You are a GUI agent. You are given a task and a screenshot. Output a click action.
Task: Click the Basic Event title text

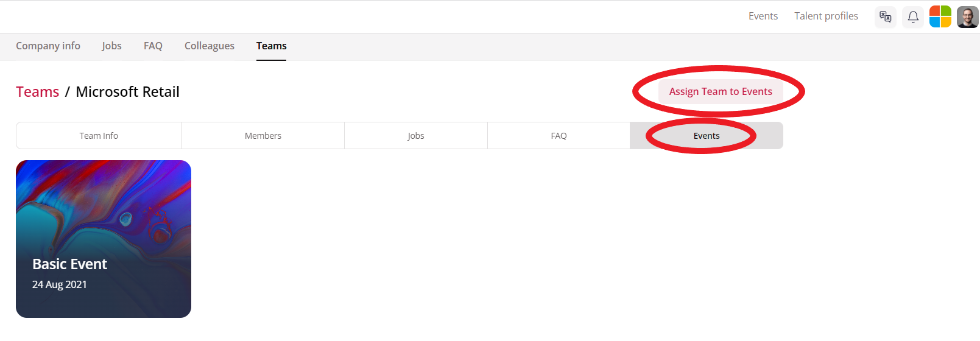(69, 264)
